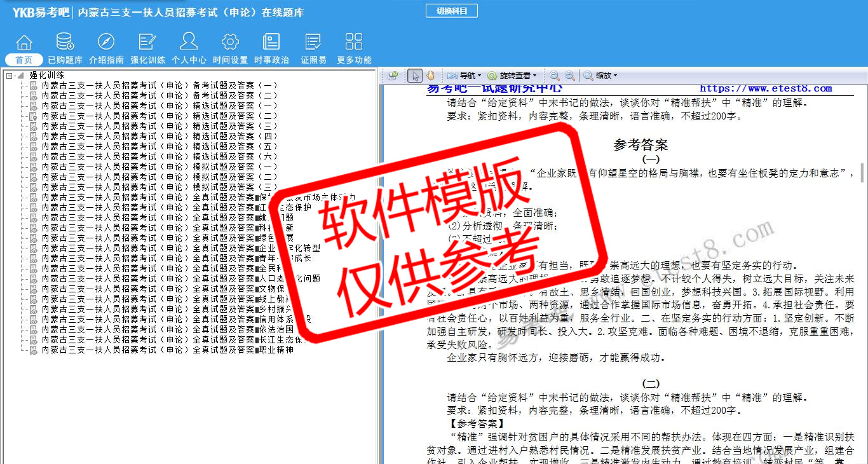
Task: Open the 已购题库 database icon
Action: point(65,43)
